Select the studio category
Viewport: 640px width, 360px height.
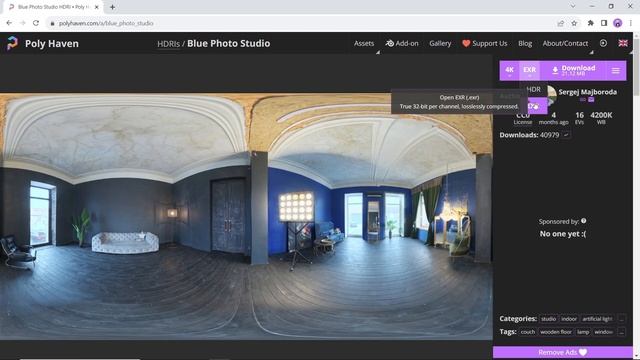pyautogui.click(x=548, y=319)
